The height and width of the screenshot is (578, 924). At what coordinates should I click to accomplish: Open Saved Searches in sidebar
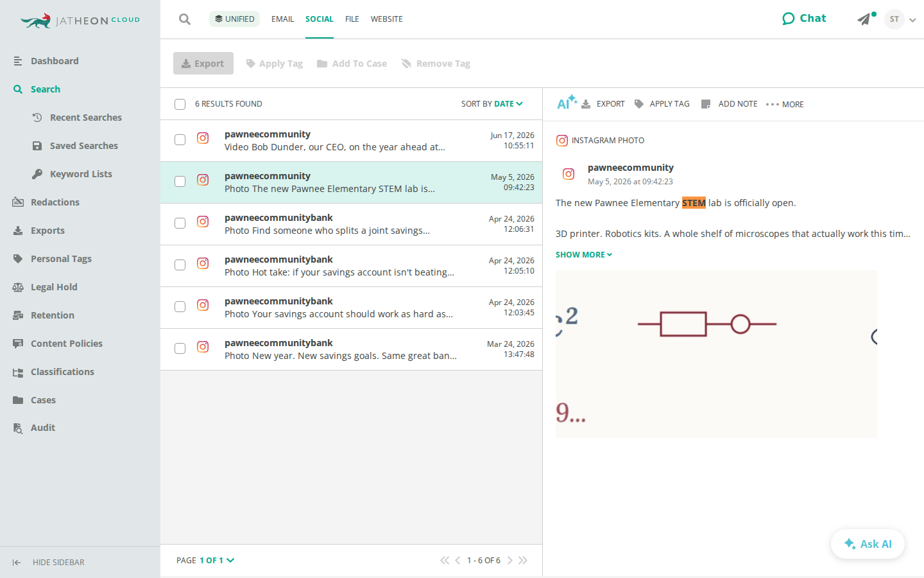coord(83,146)
